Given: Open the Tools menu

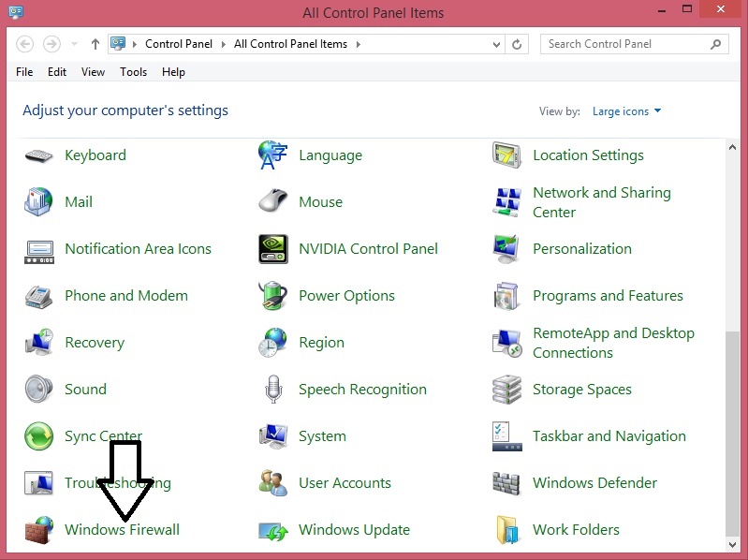Looking at the screenshot, I should tap(133, 72).
